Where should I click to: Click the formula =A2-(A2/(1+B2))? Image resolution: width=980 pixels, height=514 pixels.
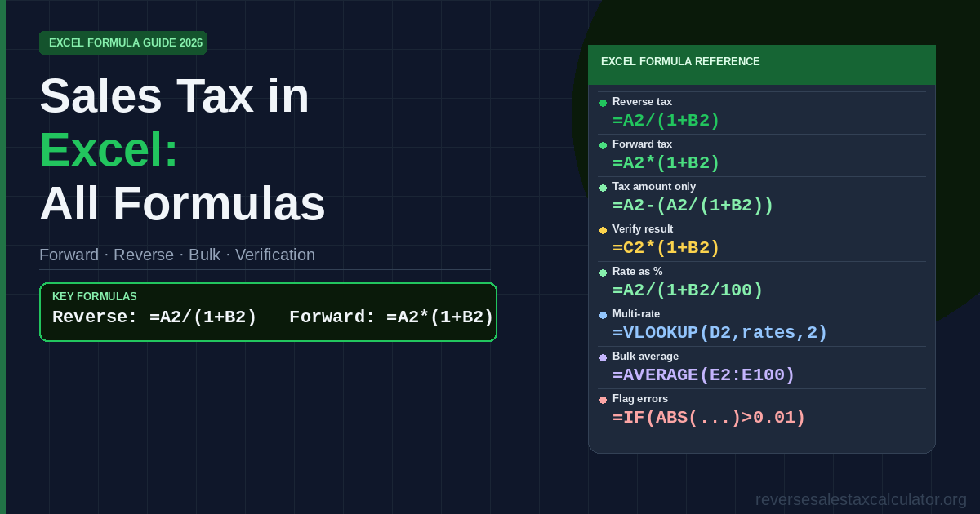[693, 206]
